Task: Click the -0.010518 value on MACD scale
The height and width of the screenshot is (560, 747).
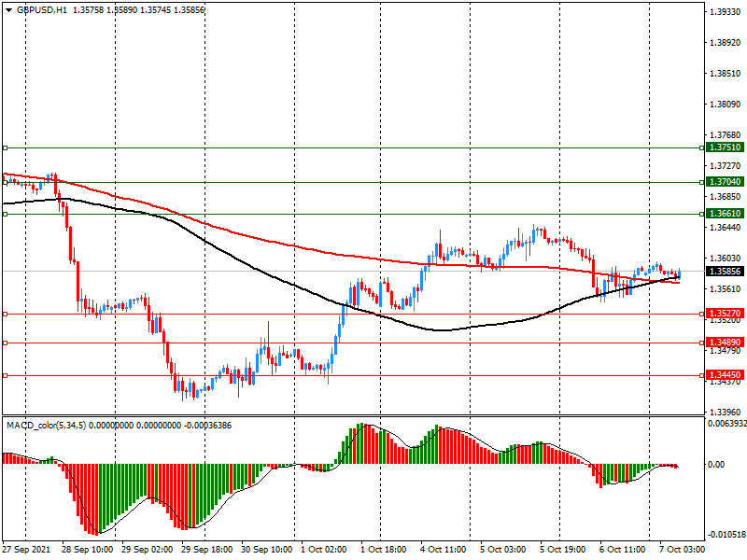Action: [x=726, y=535]
